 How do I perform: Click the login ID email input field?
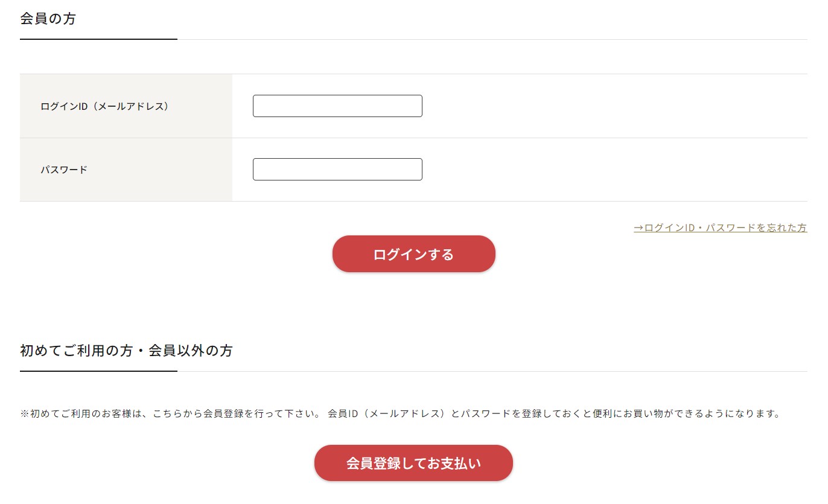[x=337, y=106]
